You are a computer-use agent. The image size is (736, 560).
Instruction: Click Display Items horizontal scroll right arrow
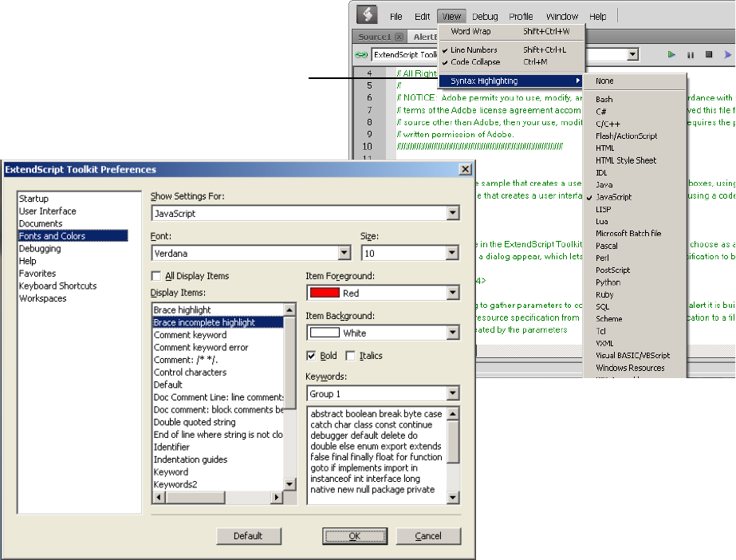[x=277, y=497]
